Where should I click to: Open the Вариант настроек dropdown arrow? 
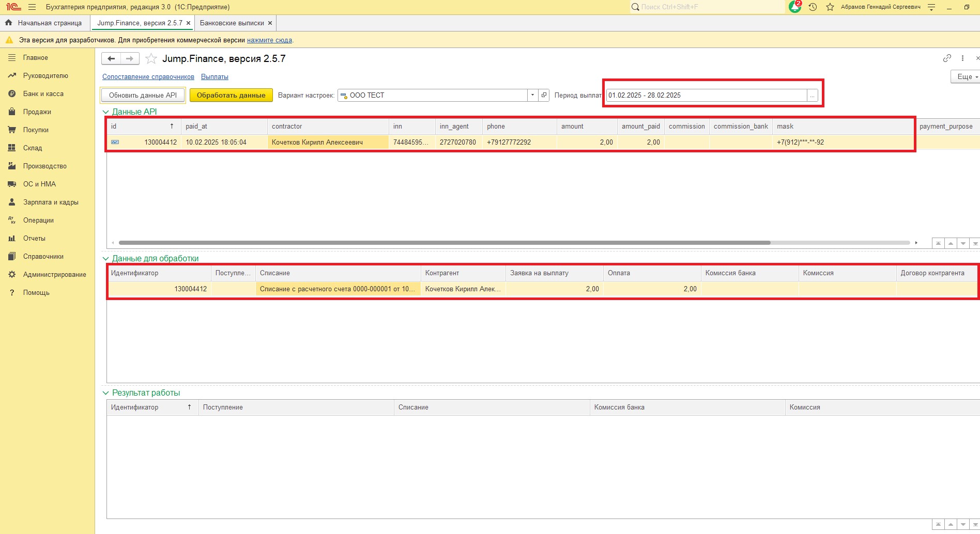tap(532, 95)
